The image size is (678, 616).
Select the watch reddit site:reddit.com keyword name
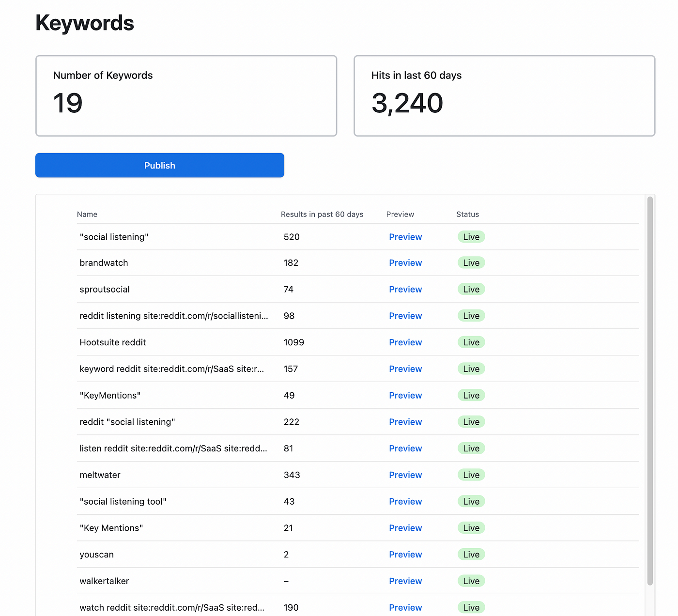(172, 607)
